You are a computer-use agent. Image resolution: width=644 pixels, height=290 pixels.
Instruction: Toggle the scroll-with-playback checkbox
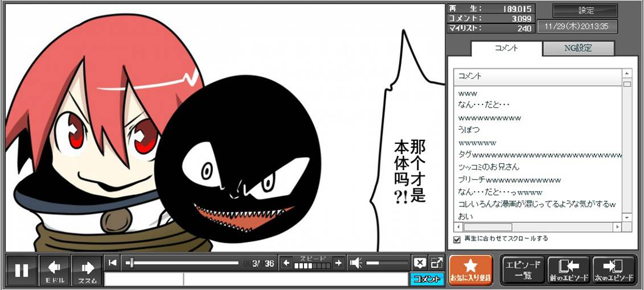(x=457, y=239)
